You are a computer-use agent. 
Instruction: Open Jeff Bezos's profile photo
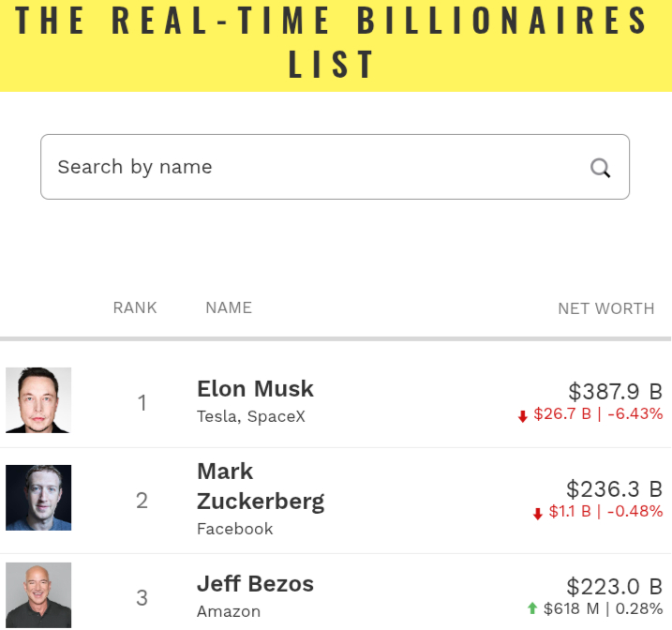[x=38, y=594]
